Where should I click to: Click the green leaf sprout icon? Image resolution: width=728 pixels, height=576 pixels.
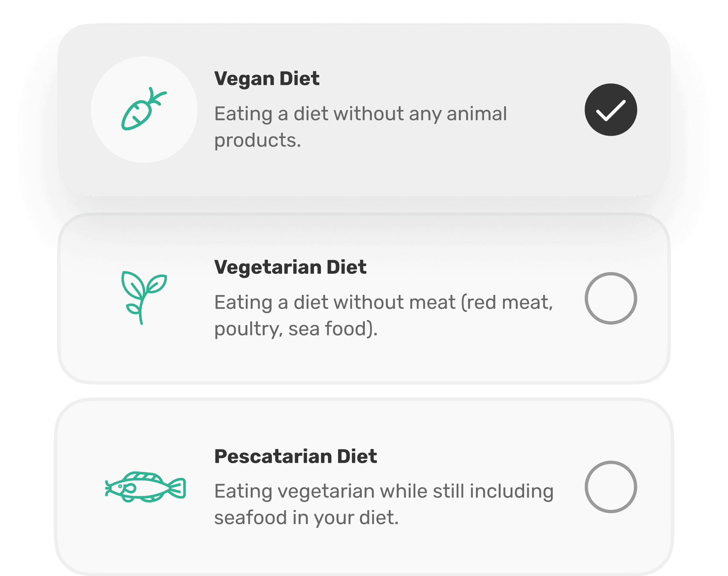point(144,298)
